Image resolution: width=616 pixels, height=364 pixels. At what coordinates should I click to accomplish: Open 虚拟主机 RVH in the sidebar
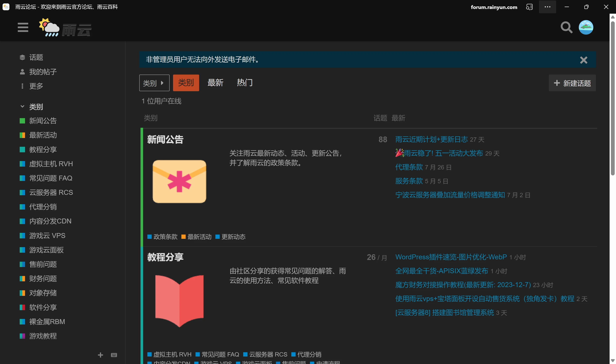pyautogui.click(x=51, y=164)
